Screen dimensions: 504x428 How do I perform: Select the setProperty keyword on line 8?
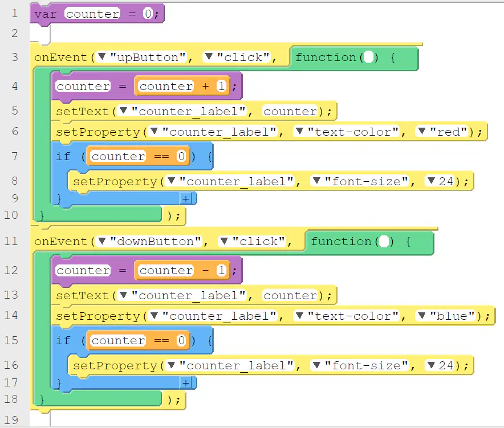115,182
